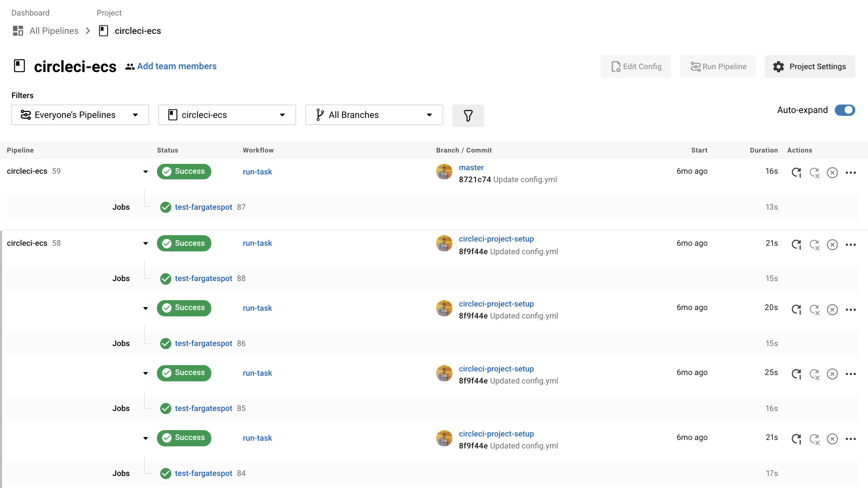Rerun the workflow for pipeline circleci-ecs 59

tap(796, 172)
